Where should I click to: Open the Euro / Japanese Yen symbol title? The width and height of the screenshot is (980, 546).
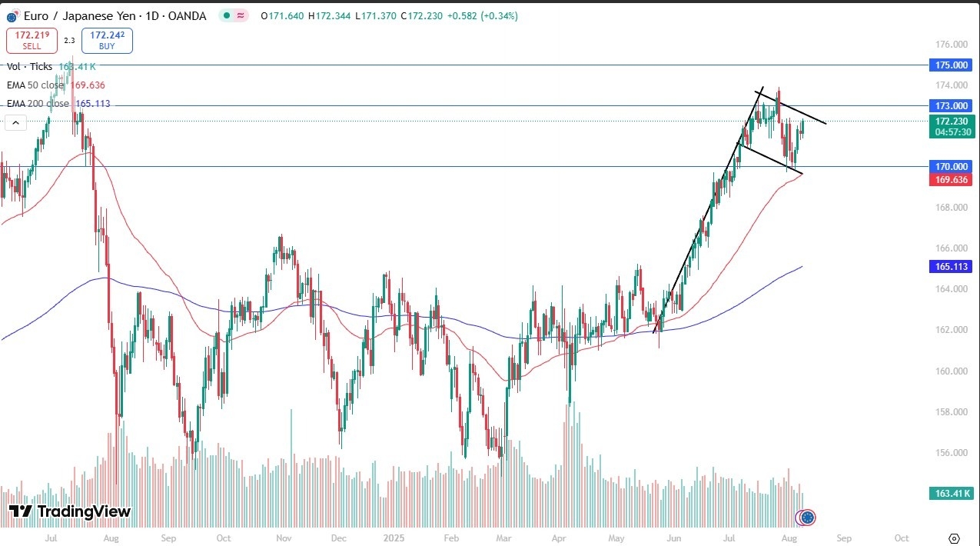point(115,16)
